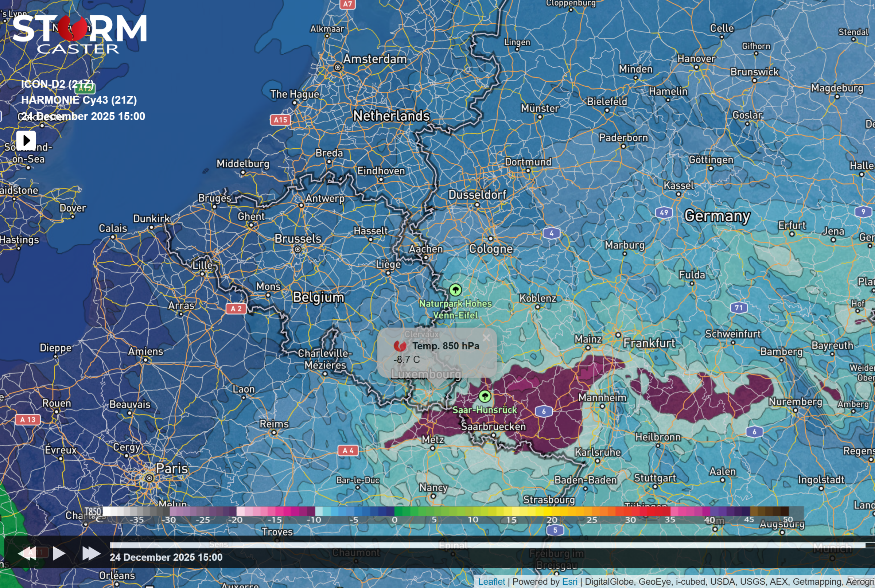Close the Temp. 850 hPa popup
Screen dimensions: 875x588
click(486, 338)
